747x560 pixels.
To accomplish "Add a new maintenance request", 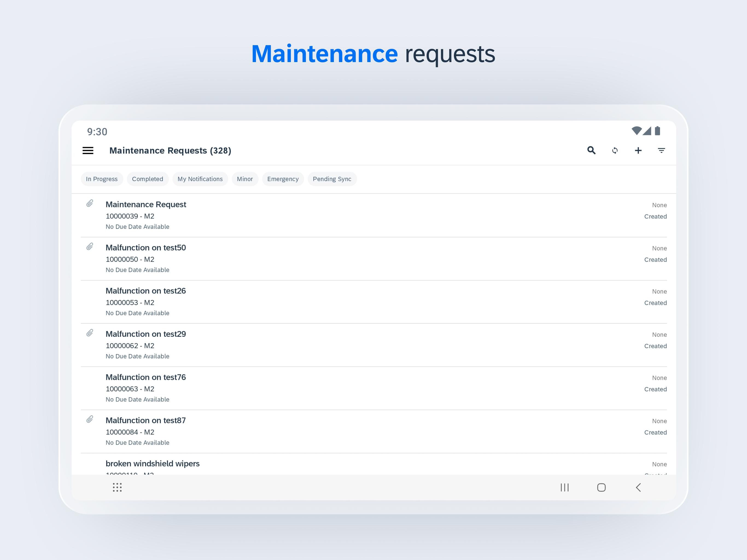I will point(638,150).
